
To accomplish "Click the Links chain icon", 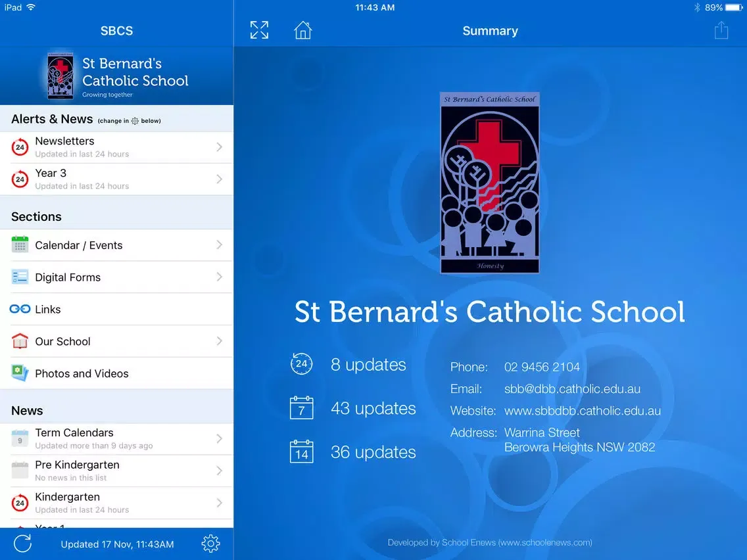I will (x=20, y=309).
